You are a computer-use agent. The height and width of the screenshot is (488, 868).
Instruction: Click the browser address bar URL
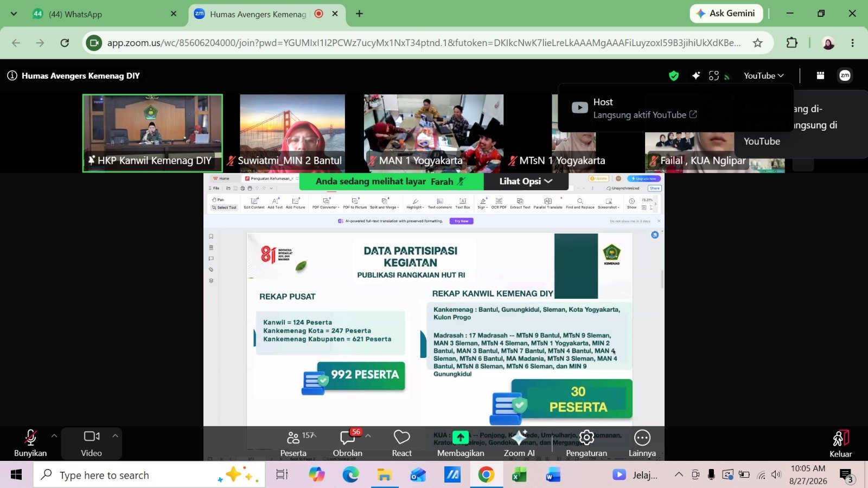(423, 43)
